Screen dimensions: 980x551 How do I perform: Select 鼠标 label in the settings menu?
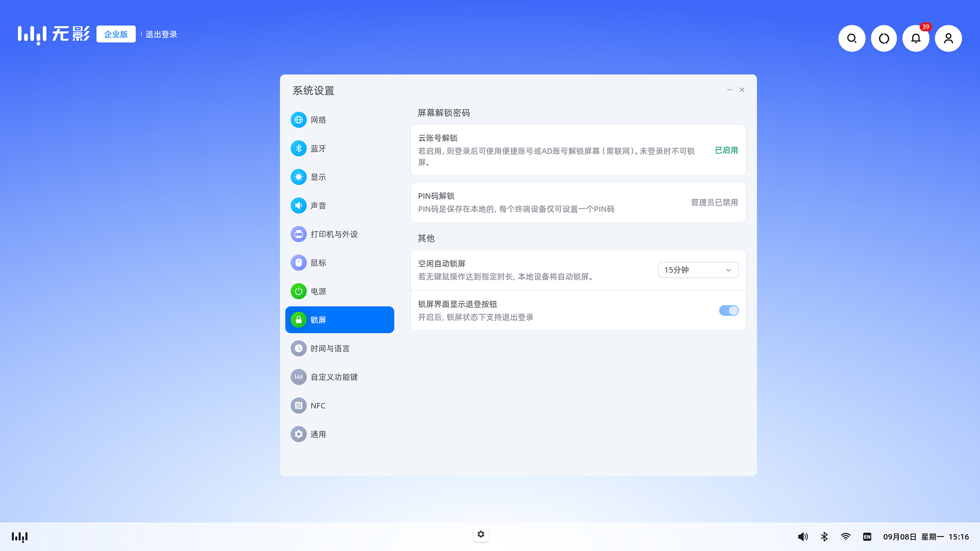point(318,263)
